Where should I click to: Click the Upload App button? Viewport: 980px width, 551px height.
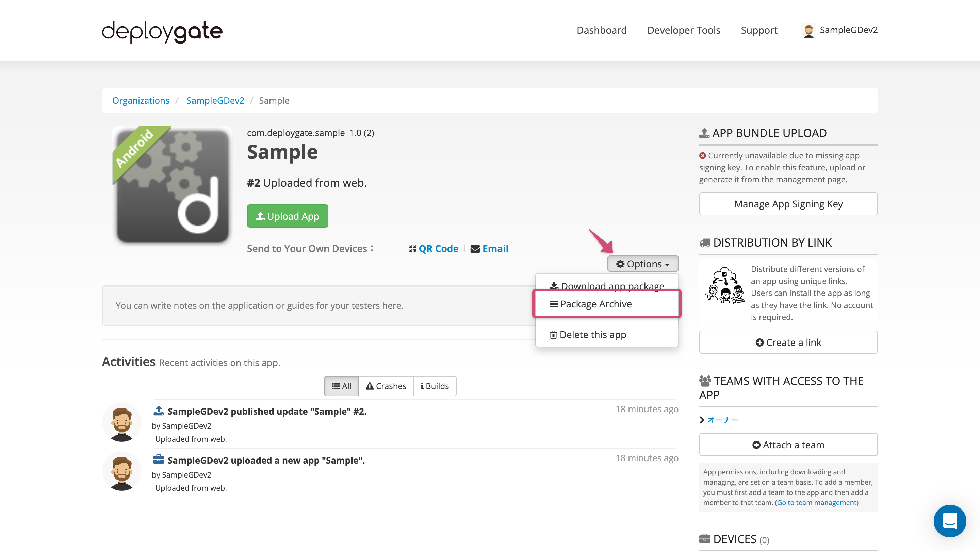[288, 216]
